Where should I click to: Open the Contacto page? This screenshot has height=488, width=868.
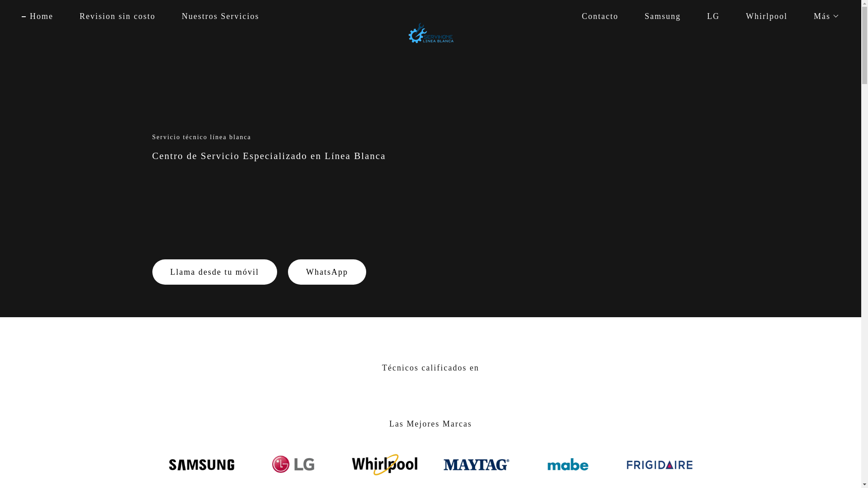point(600,16)
